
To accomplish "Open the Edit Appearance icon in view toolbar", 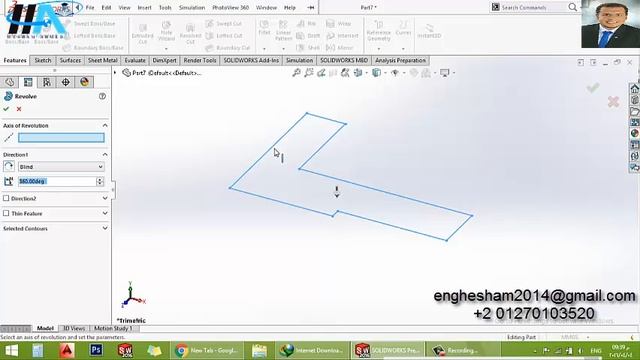I will click(x=414, y=73).
